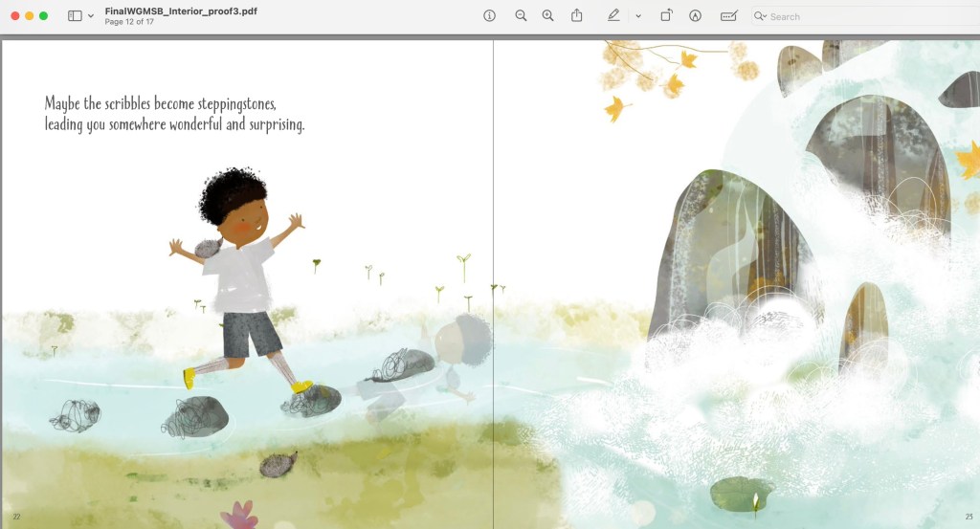The width and height of the screenshot is (980, 529).
Task: Open the Inspector info icon
Action: click(489, 16)
